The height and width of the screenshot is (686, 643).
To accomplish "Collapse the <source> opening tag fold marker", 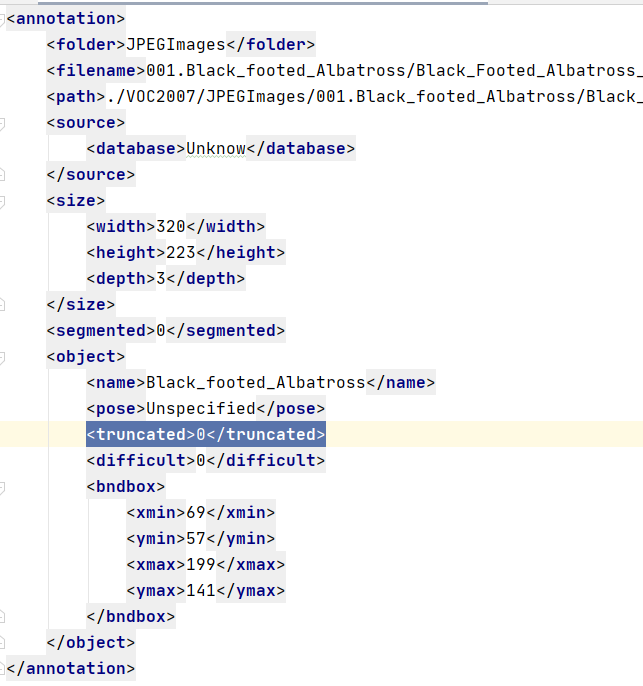I will click(x=2, y=124).
